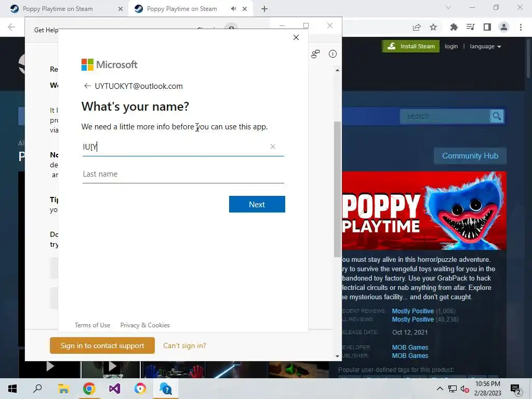Clear the first name field with X
The width and height of the screenshot is (532, 399).
(x=272, y=147)
